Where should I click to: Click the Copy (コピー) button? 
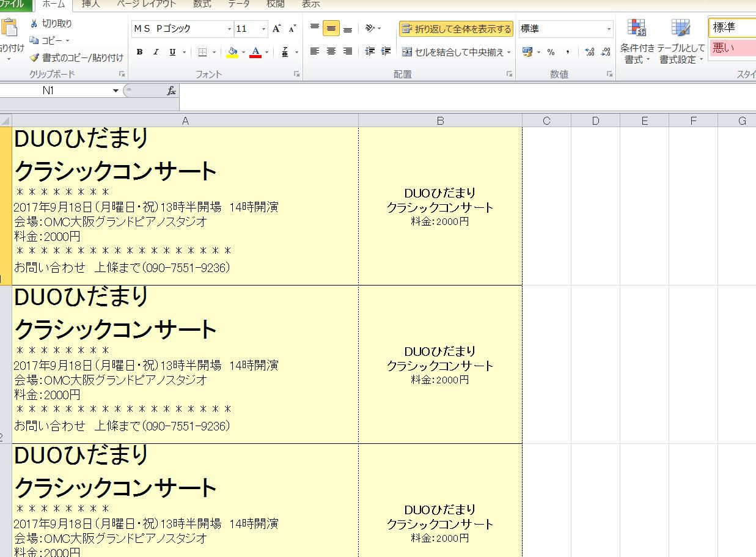(46, 40)
